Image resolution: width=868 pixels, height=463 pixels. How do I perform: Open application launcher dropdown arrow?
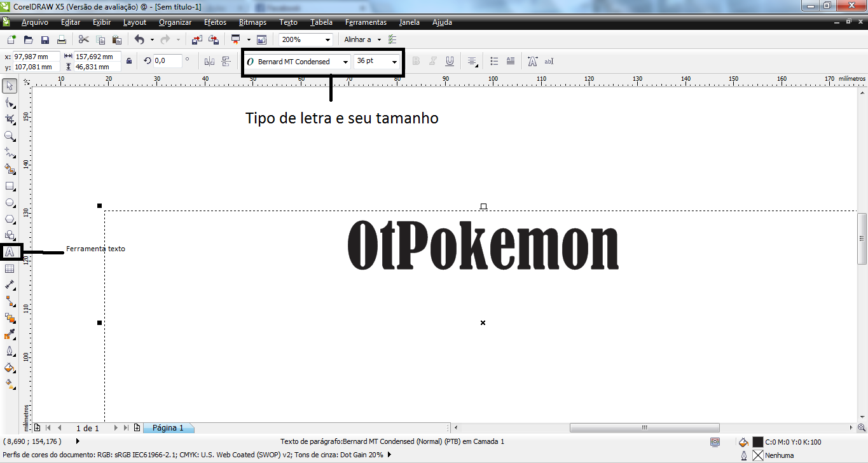(249, 39)
